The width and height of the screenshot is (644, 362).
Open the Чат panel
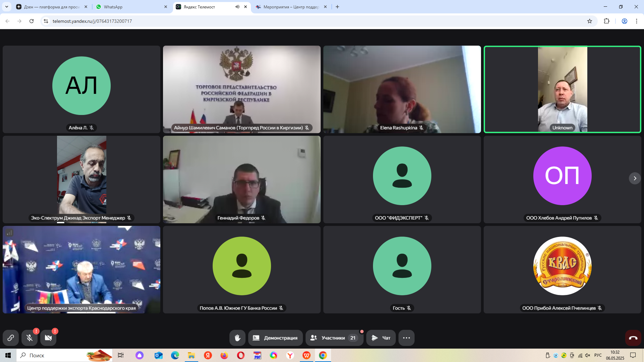coord(381,338)
